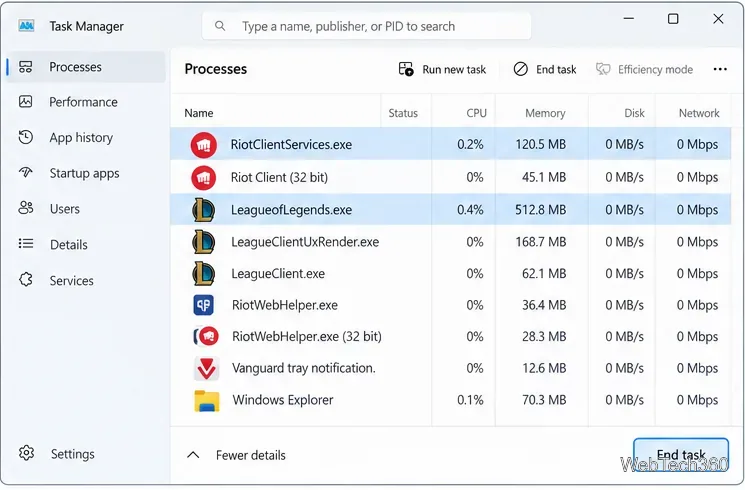Click the Task Manager app icon in title bar
The width and height of the screenshot is (745, 490).
(26, 26)
